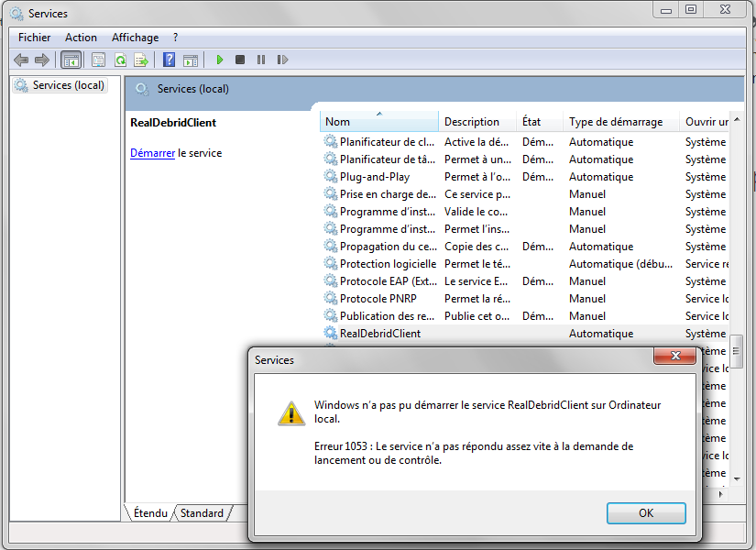Click the Pause Service toolbar icon

coord(262,59)
